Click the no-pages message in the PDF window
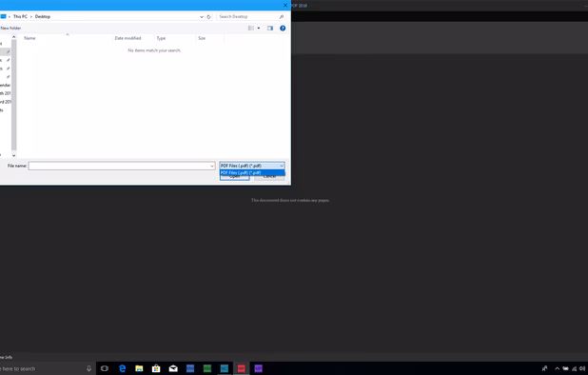The image size is (588, 375). pyautogui.click(x=290, y=200)
